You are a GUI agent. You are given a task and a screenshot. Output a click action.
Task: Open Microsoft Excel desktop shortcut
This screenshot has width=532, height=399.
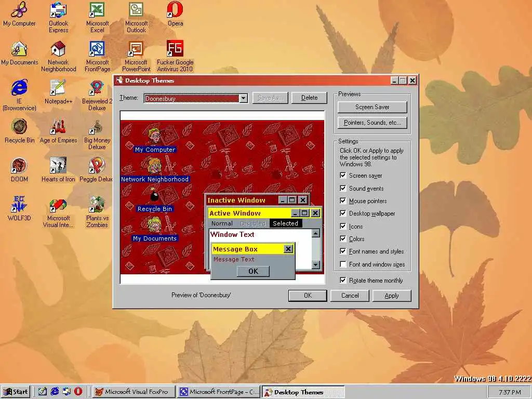click(x=97, y=17)
